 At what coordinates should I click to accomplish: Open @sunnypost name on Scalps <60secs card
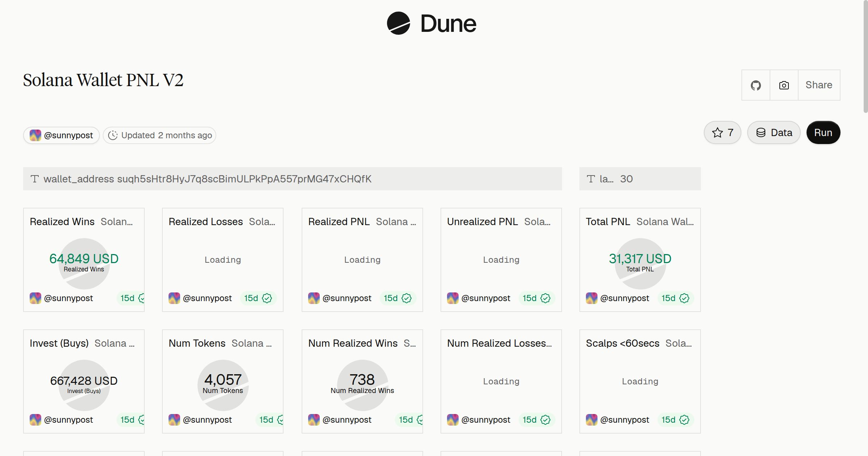tap(625, 420)
